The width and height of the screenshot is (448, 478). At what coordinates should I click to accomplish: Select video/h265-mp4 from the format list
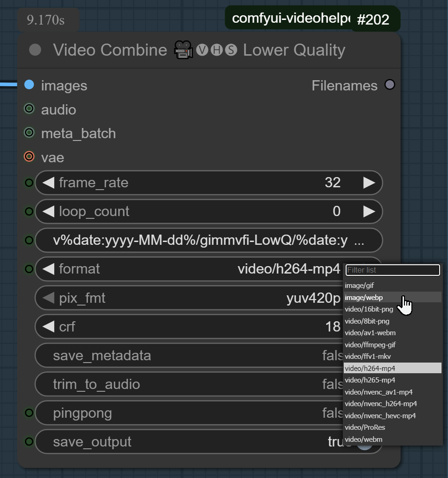point(392,380)
